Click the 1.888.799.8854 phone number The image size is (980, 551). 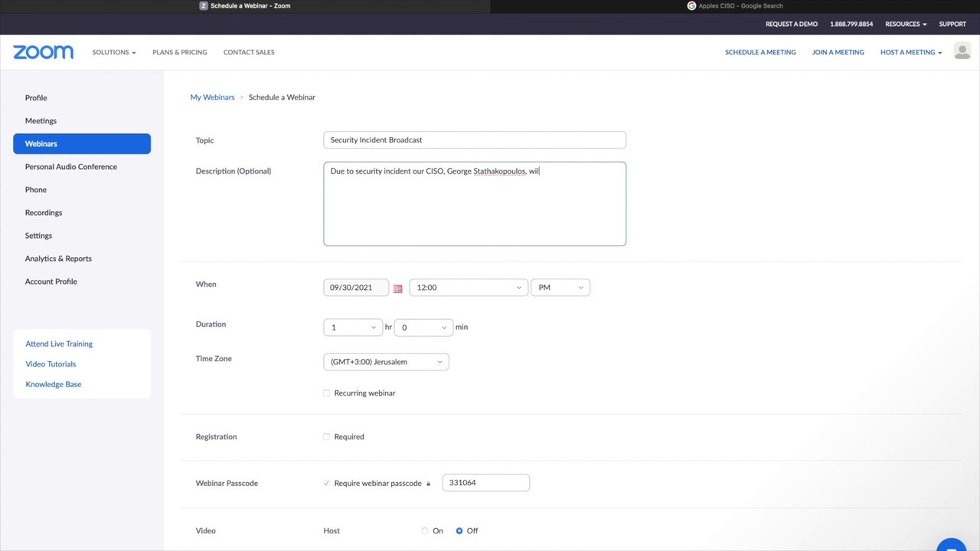tap(851, 24)
